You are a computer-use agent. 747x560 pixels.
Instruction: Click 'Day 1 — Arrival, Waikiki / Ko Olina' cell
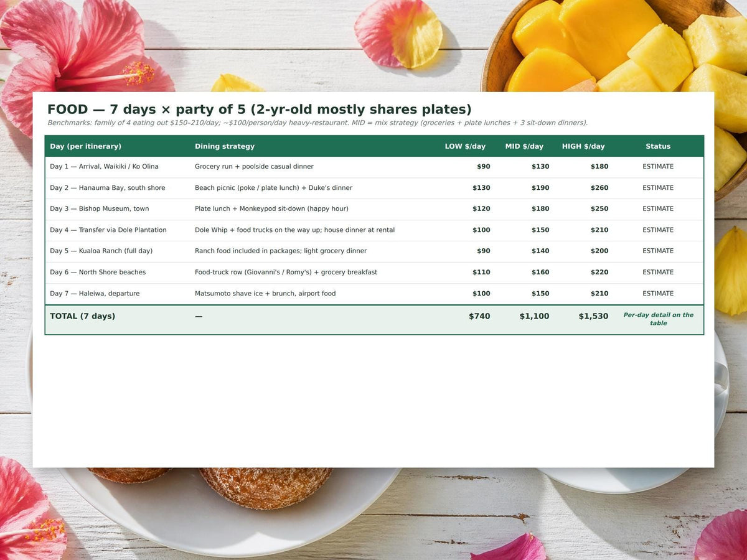(105, 167)
